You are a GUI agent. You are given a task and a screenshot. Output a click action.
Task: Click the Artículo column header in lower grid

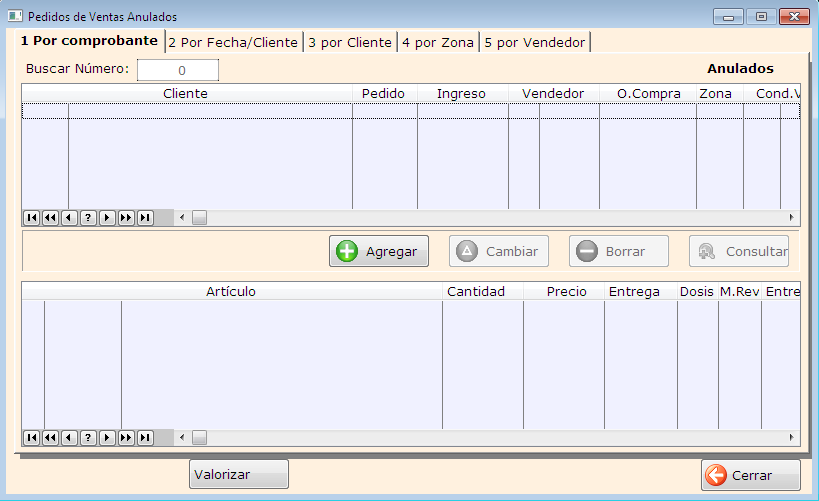point(231,291)
